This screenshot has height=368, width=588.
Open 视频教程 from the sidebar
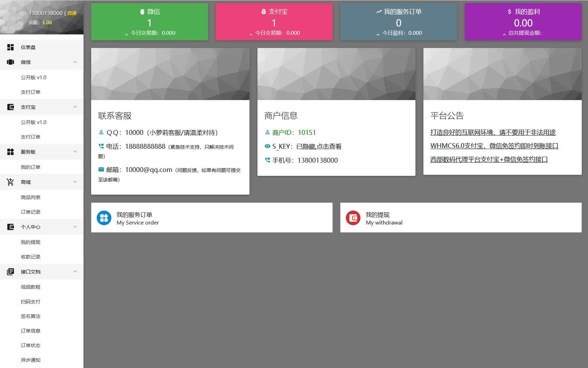(x=31, y=287)
